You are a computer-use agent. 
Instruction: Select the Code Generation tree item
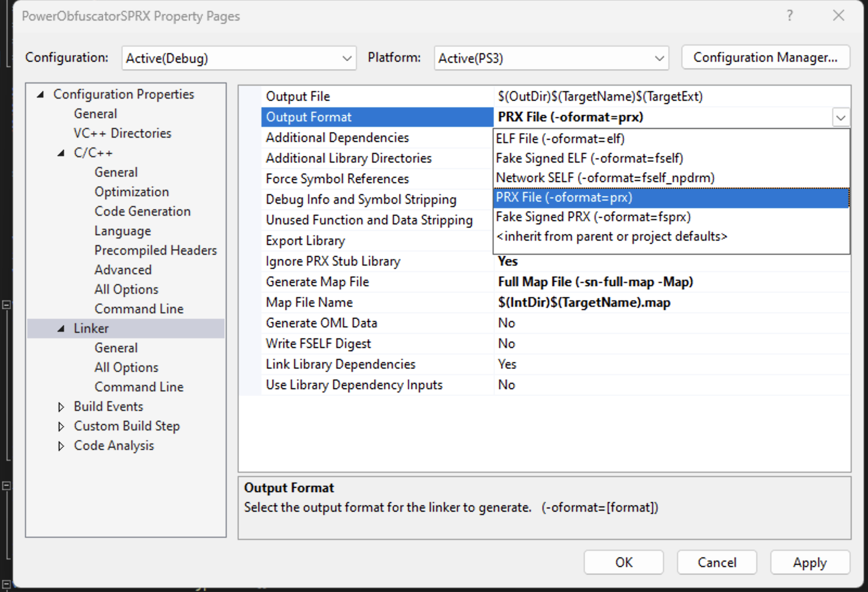[x=143, y=211]
